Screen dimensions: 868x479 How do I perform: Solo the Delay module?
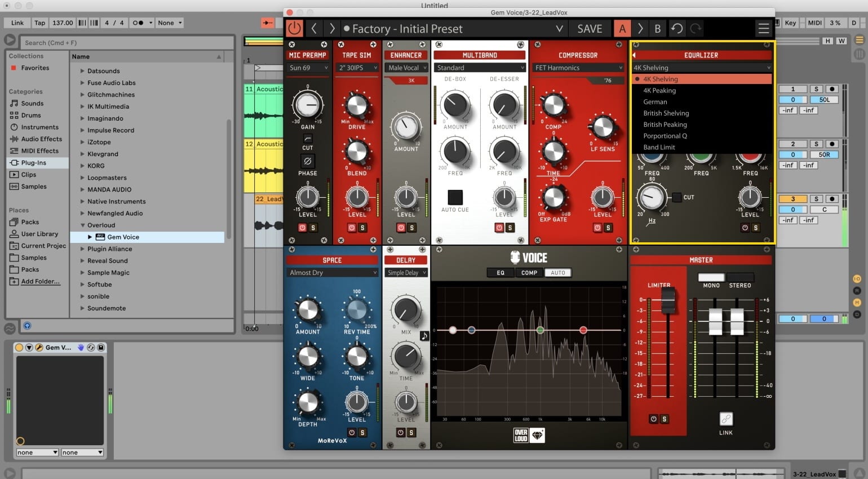pos(411,433)
